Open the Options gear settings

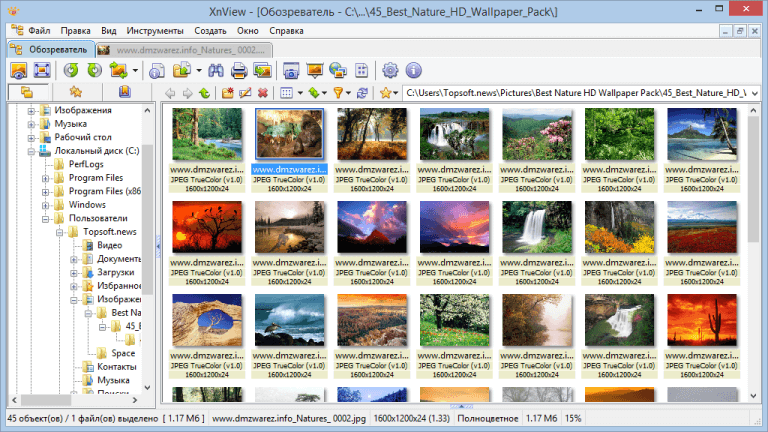tap(390, 71)
